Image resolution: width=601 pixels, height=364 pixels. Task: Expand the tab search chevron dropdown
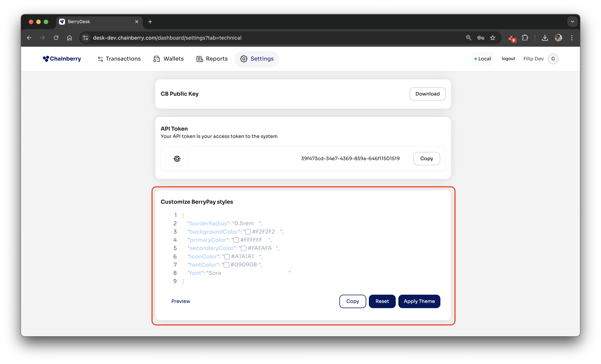572,22
